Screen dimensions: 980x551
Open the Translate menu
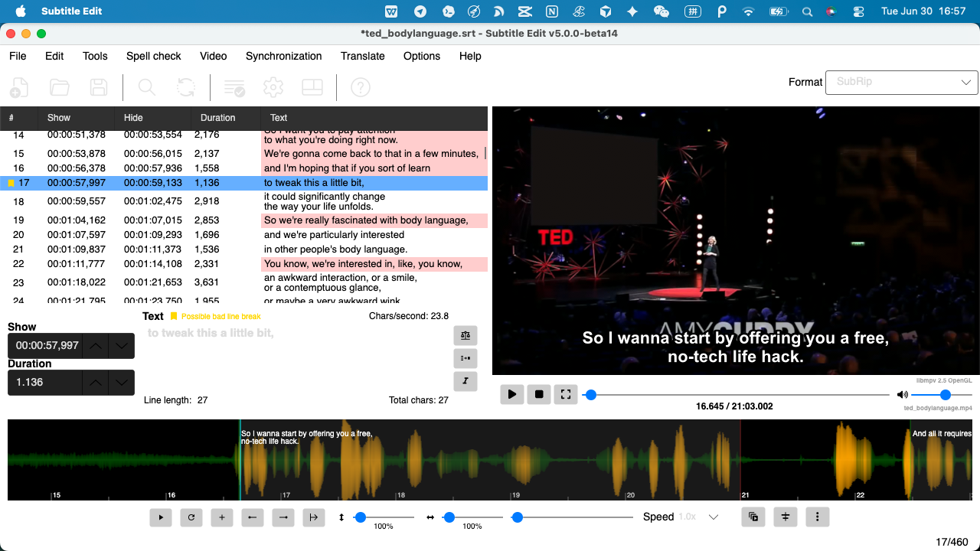click(x=363, y=56)
